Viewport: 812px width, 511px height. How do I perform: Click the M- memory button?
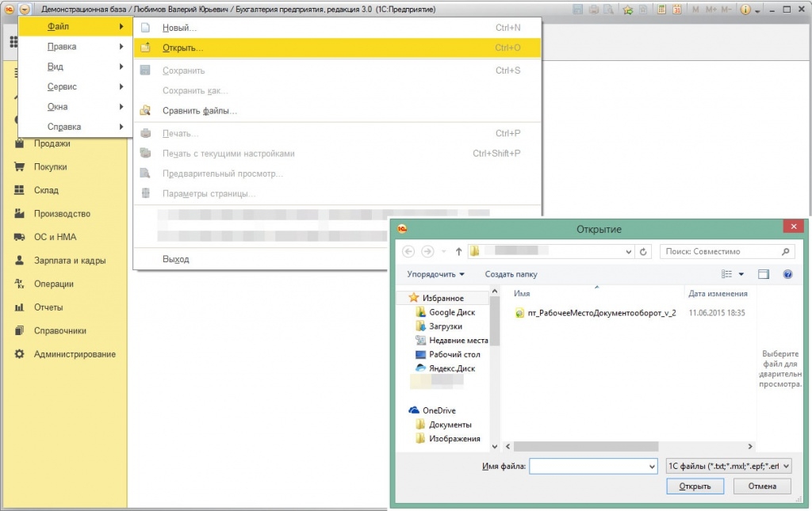click(726, 10)
